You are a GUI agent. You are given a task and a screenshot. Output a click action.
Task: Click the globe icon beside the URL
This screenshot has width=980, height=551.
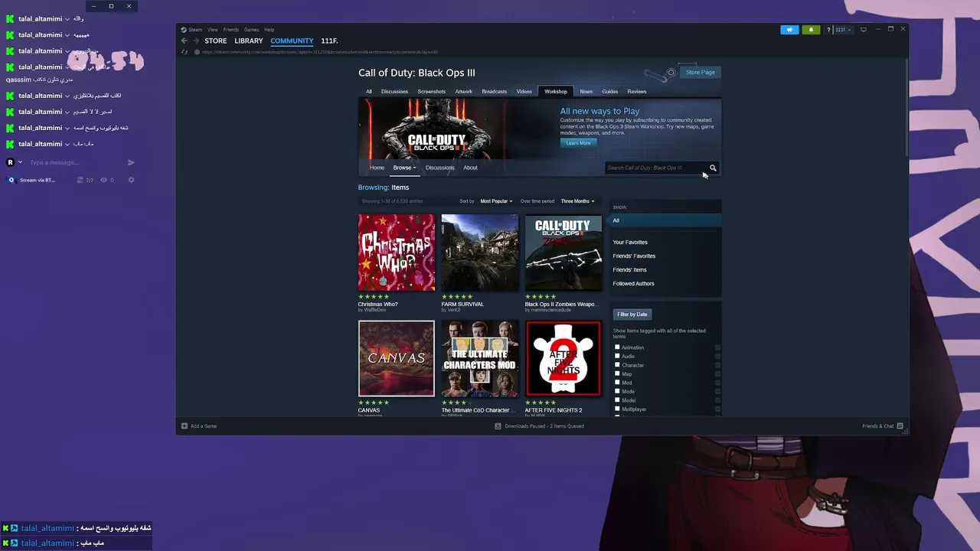coord(197,52)
